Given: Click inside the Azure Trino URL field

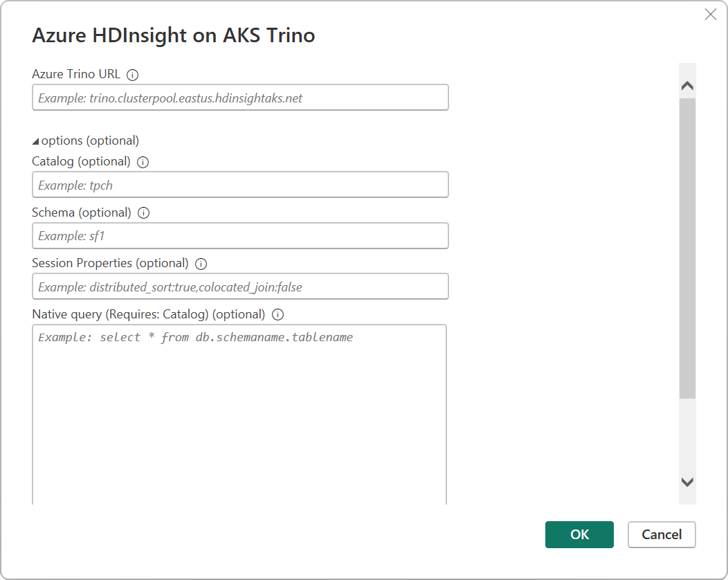Looking at the screenshot, I should click(240, 97).
